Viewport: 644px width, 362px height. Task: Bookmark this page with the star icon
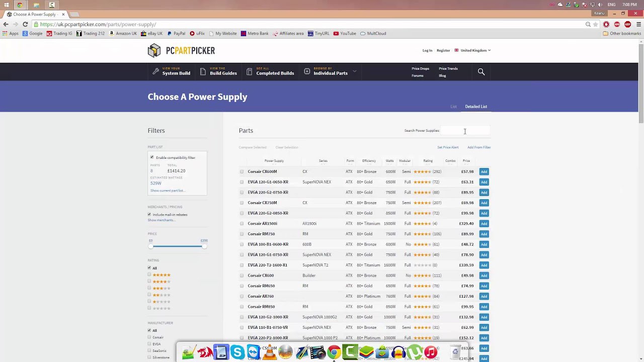tap(596, 24)
